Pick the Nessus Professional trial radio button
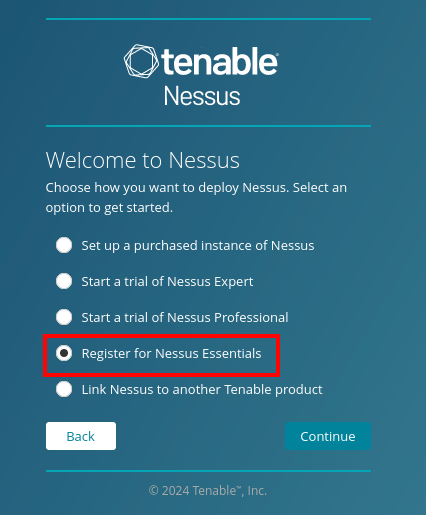Screen dimensions: 426x515 pyautogui.click(x=64, y=317)
